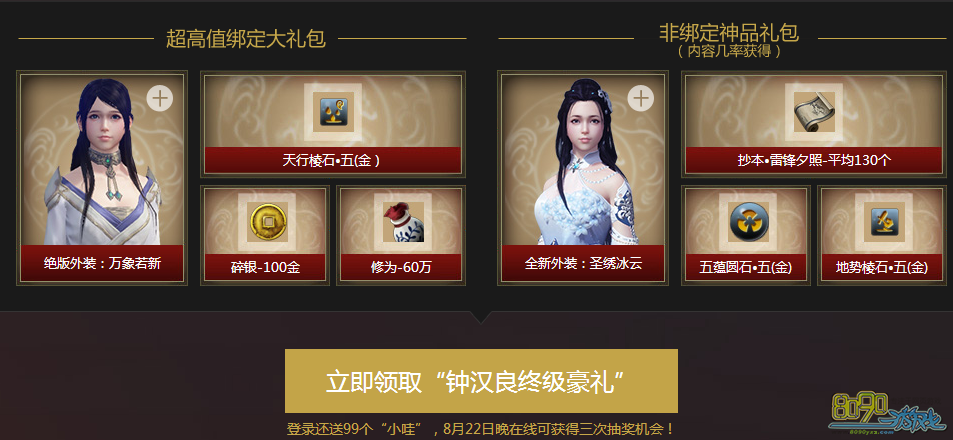This screenshot has height=440, width=953.
Task: Click the 五蕴圆石 round stone icon
Action: click(748, 222)
